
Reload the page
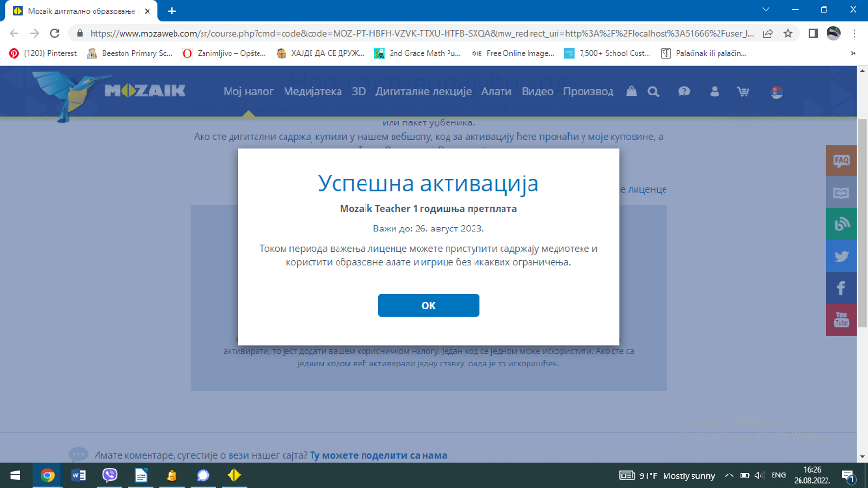(54, 33)
